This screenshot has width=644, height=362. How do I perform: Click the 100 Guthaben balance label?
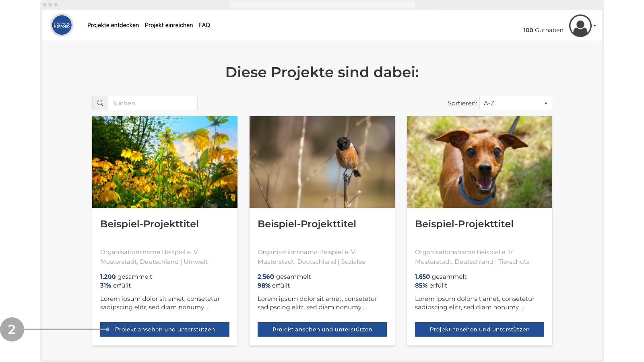pos(543,30)
